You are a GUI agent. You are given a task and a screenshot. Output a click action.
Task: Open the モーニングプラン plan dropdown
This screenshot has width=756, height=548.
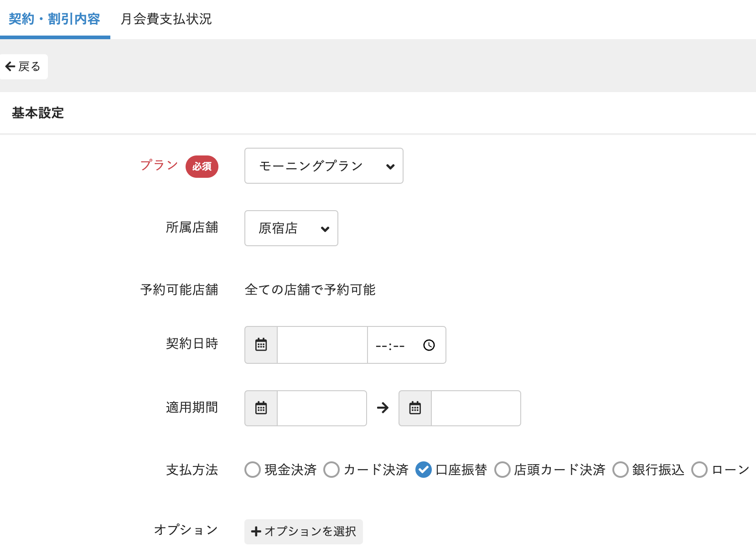pos(324,166)
